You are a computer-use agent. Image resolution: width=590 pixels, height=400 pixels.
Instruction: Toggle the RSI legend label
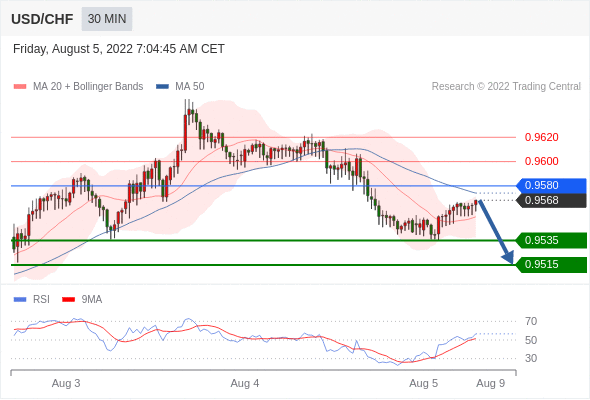pos(41,300)
